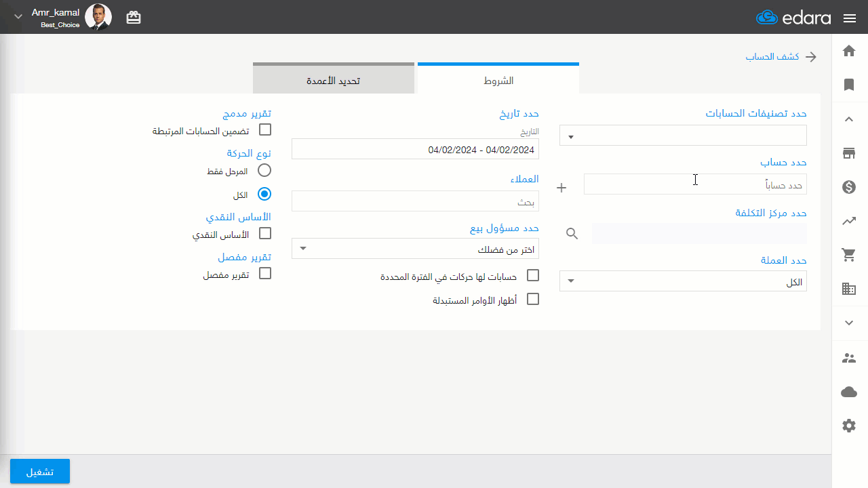868x488 pixels.
Task: Click the gift card icon in header
Action: (x=134, y=18)
